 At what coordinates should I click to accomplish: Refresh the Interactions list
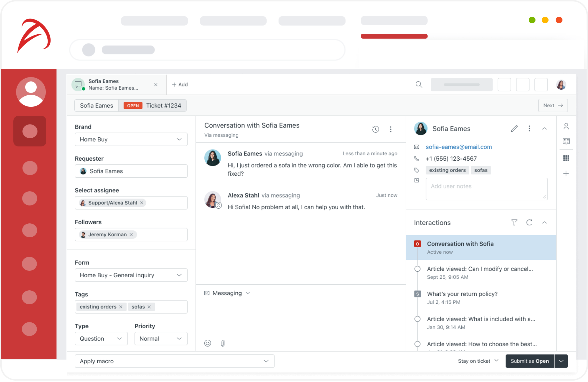[x=529, y=223]
